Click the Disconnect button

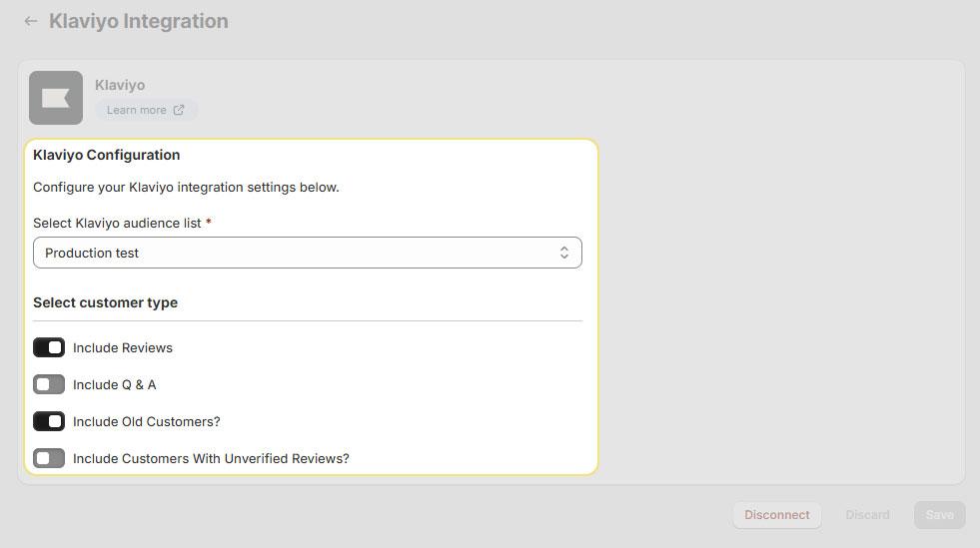coord(777,515)
